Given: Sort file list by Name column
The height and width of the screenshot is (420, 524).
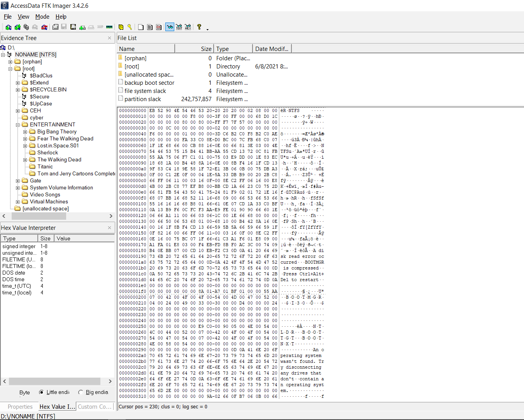Looking at the screenshot, I should tap(146, 49).
